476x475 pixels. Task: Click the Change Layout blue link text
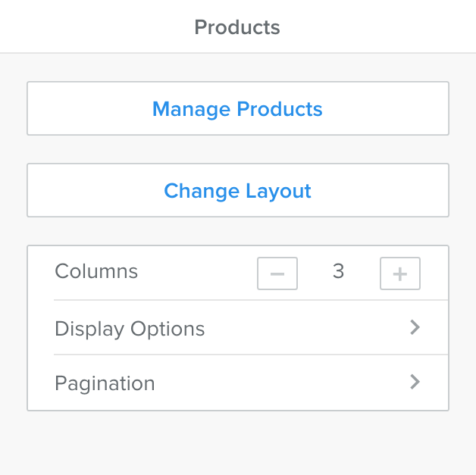click(238, 190)
